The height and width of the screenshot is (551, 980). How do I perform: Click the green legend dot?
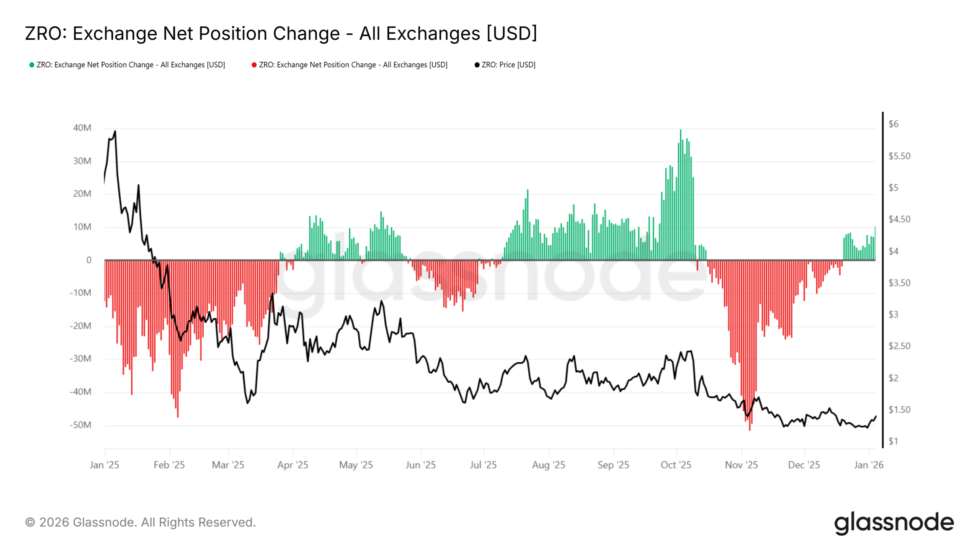click(32, 65)
